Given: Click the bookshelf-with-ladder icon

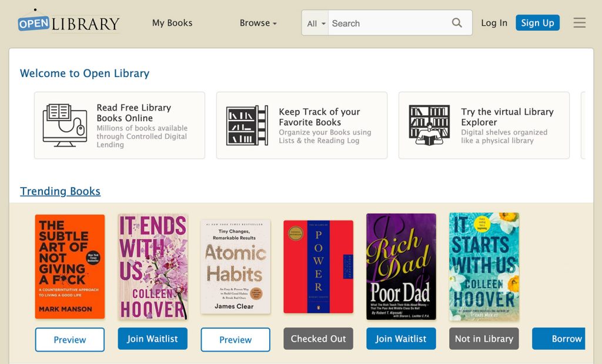Looking at the screenshot, I should (248, 125).
